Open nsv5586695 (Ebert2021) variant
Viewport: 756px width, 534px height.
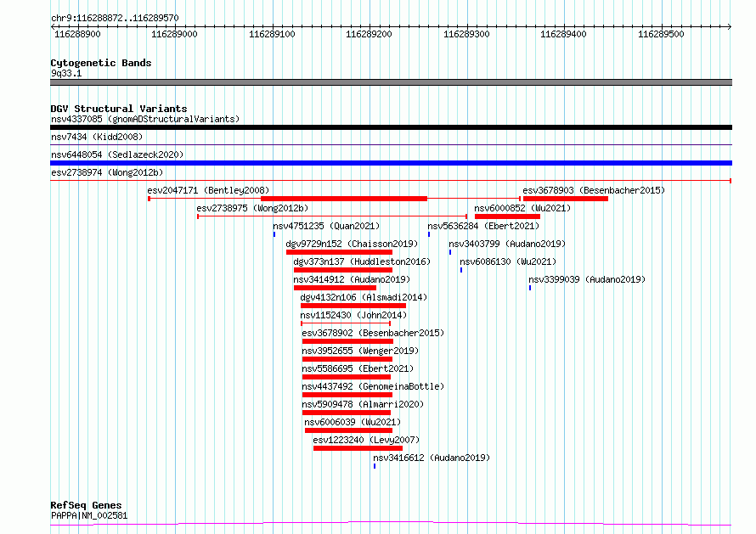point(358,368)
